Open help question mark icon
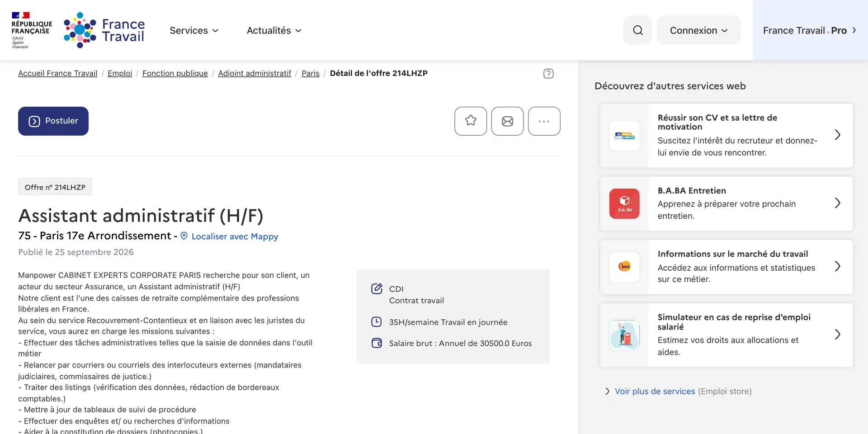 tap(548, 74)
